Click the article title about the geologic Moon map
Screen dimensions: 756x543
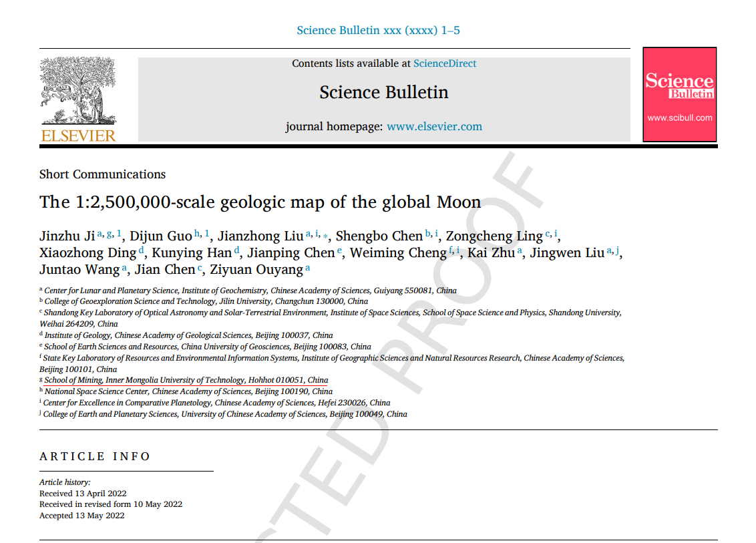[260, 202]
